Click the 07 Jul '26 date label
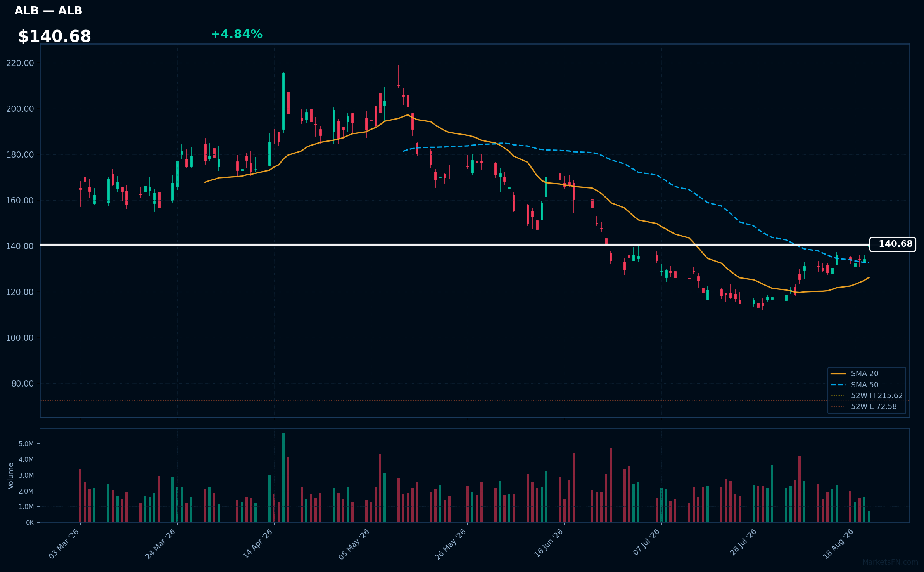Viewport: 924px width, 572px height. (x=646, y=543)
